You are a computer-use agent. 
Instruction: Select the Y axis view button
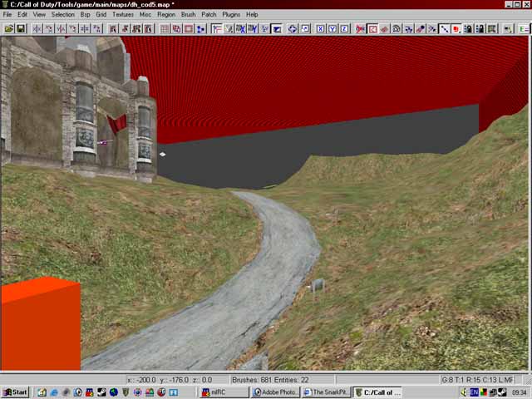click(x=332, y=28)
